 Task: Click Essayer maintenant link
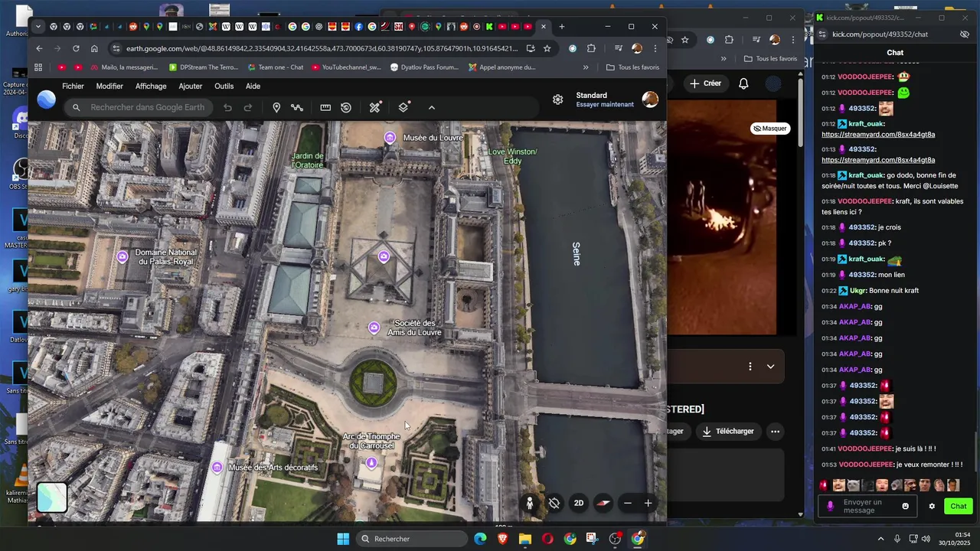[x=605, y=105]
